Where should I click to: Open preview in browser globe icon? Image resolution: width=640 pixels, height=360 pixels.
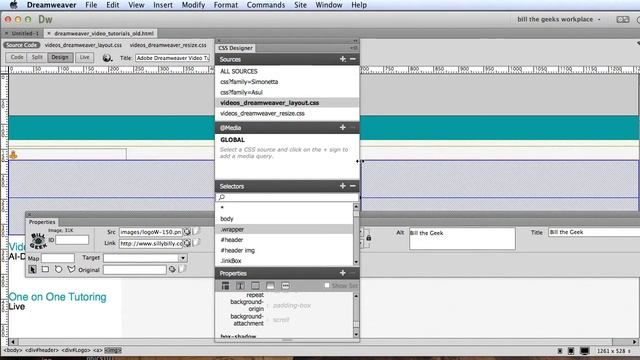click(x=107, y=58)
